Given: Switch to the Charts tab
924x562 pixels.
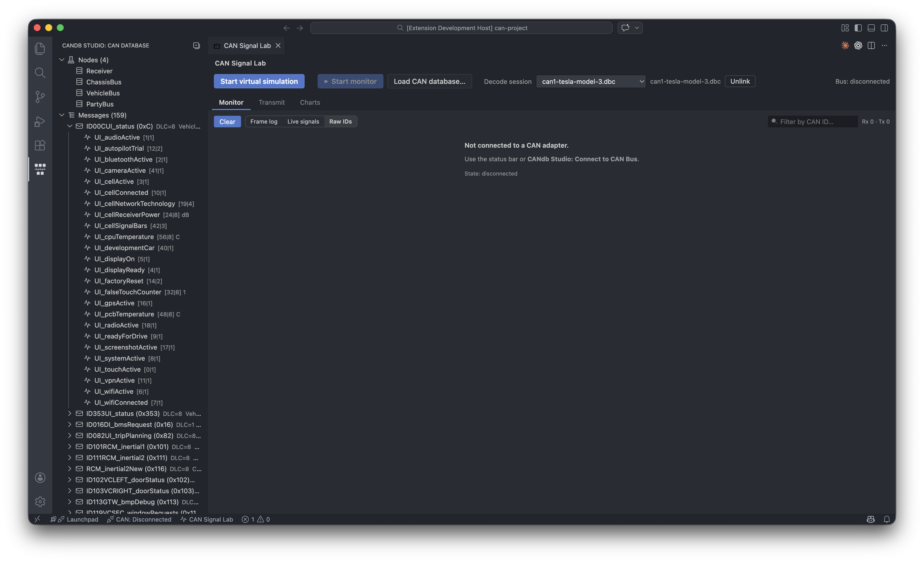Looking at the screenshot, I should [310, 102].
